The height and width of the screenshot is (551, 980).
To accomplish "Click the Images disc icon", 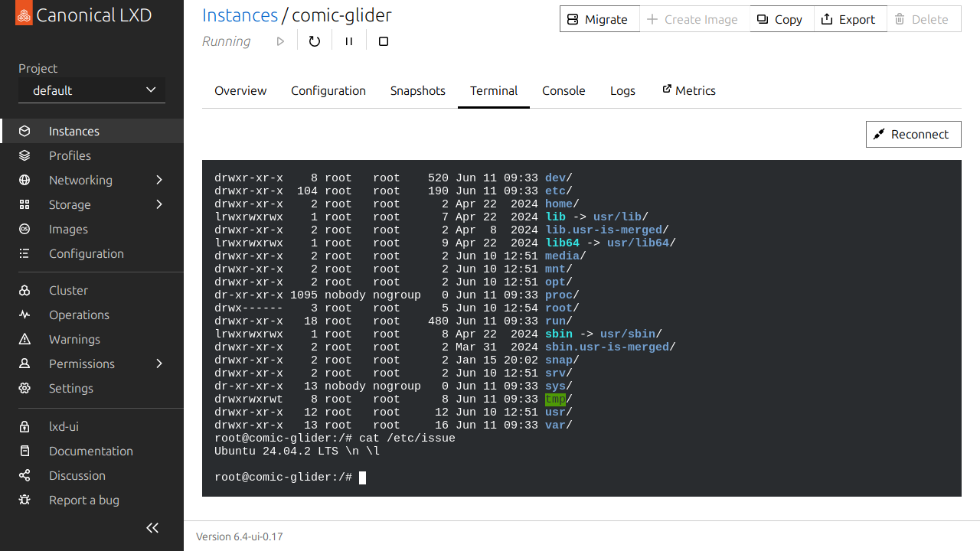I will (x=24, y=229).
